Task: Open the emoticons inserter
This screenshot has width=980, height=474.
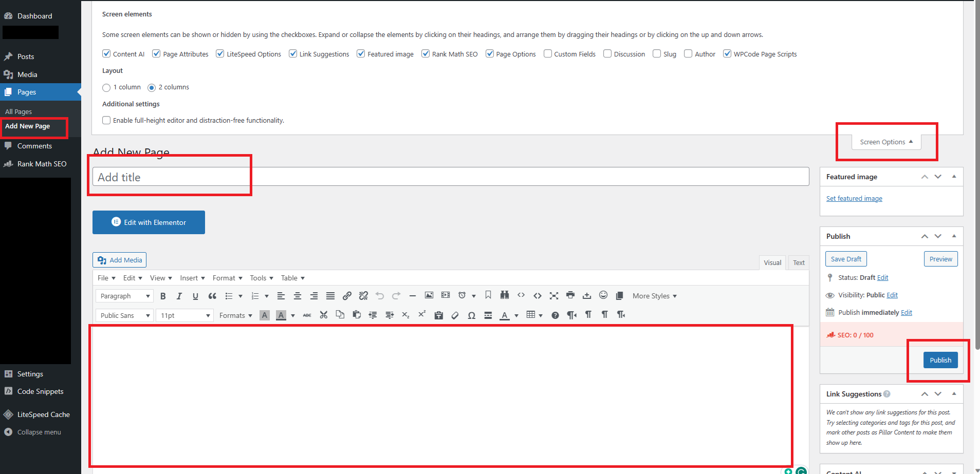Action: tap(603, 295)
